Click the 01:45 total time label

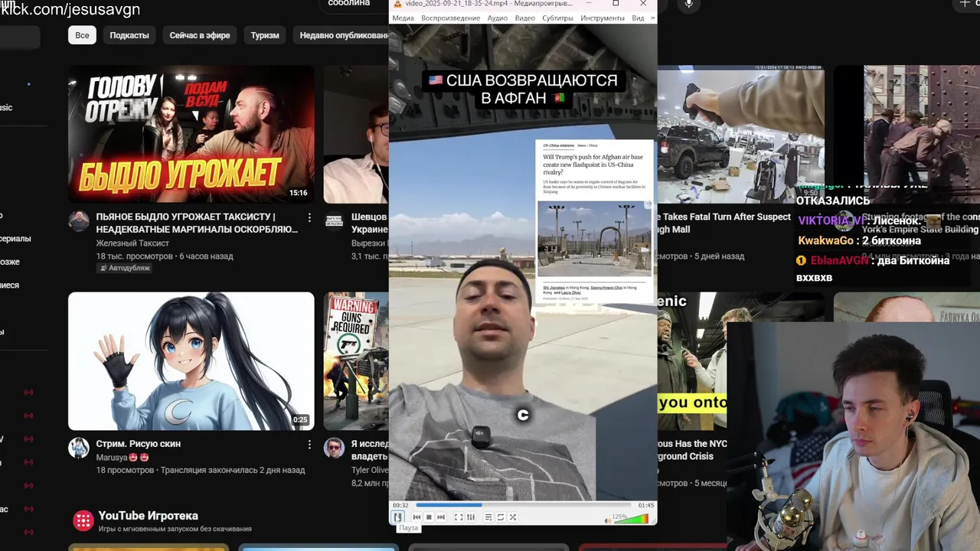coord(645,505)
